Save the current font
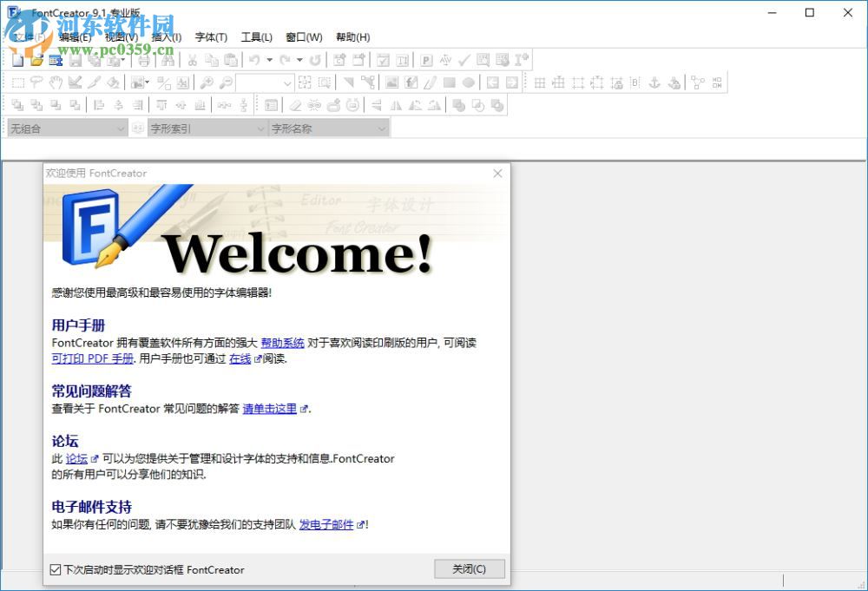Image resolution: width=868 pixels, height=591 pixels. pos(75,60)
